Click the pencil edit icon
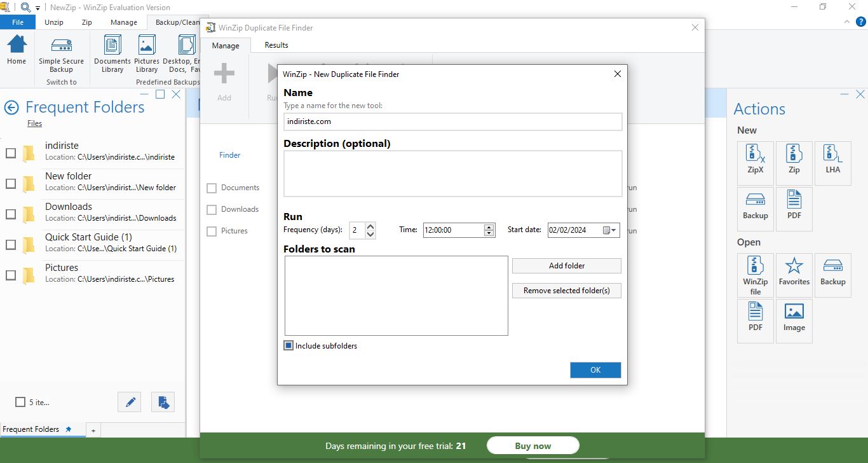 pyautogui.click(x=130, y=402)
